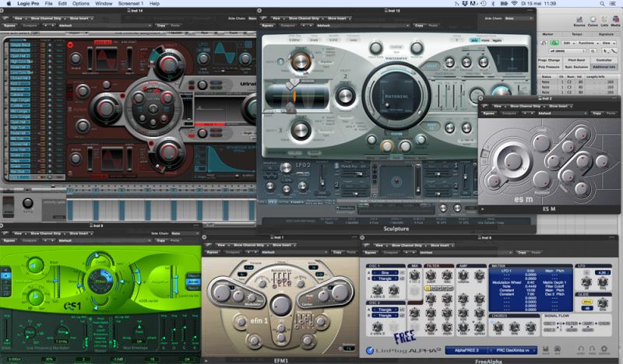Click the link icon in Inst 1 window
This screenshot has height=364, width=623.
pos(209,245)
